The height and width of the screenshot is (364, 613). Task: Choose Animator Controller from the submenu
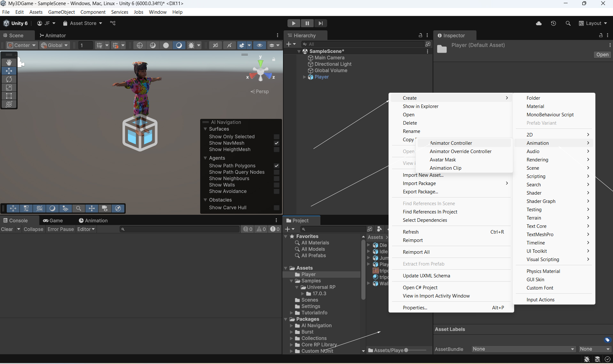coord(451,143)
